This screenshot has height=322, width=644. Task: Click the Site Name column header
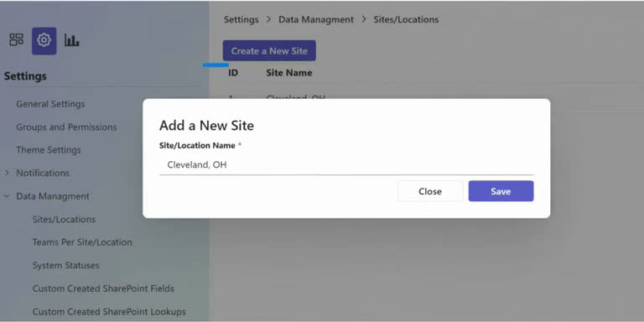[x=289, y=73]
